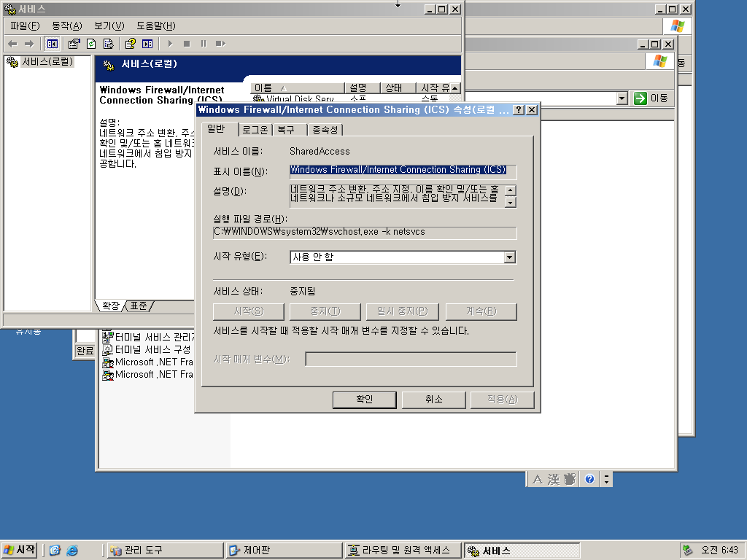Open the 시작 Start menu
The image size is (747, 560).
[x=19, y=550]
